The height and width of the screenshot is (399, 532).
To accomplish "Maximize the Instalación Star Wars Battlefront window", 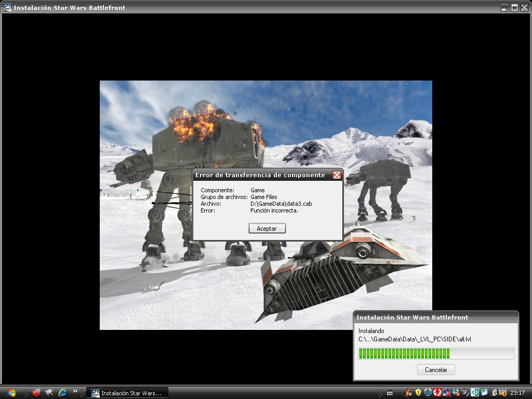I will 514,7.
